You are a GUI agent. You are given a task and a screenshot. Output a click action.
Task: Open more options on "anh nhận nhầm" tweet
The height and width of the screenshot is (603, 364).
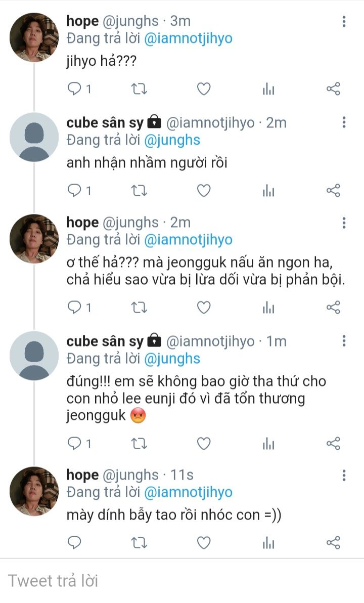click(344, 122)
